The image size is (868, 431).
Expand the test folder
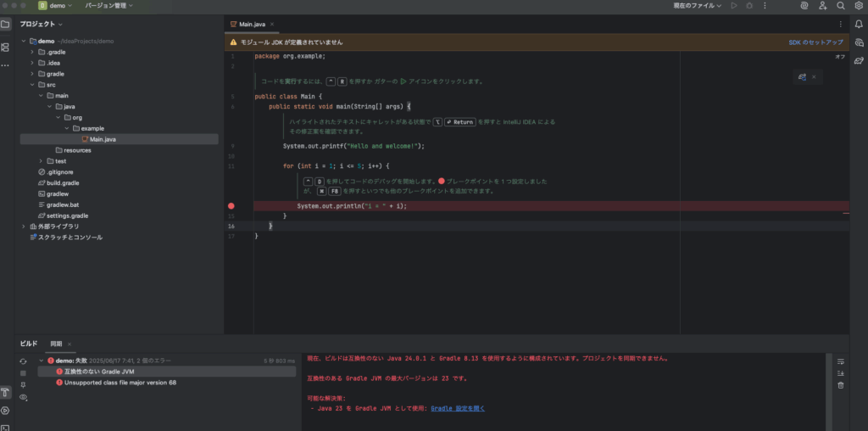pyautogui.click(x=41, y=161)
